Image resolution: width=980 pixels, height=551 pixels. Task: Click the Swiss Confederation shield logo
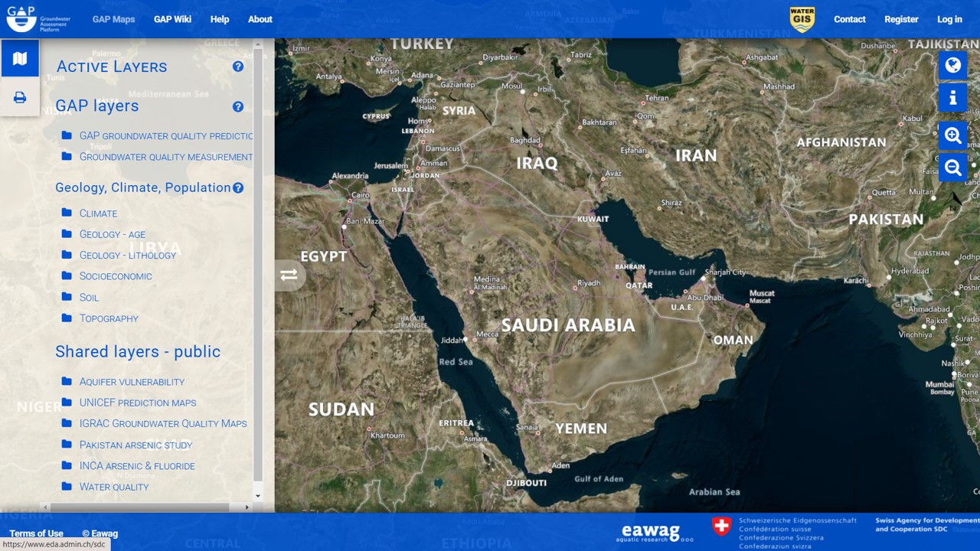click(721, 526)
